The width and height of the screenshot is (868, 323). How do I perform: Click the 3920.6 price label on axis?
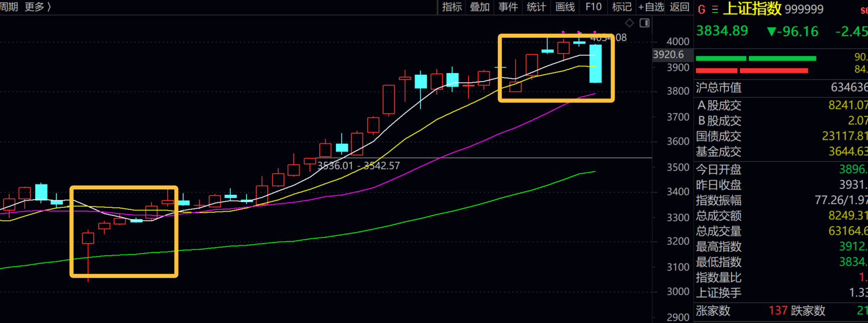[x=669, y=55]
